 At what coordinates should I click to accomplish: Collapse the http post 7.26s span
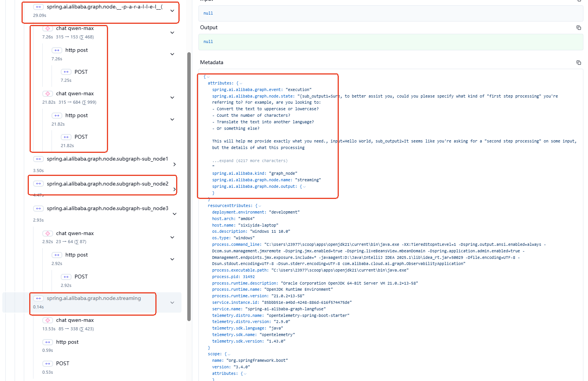pos(172,54)
